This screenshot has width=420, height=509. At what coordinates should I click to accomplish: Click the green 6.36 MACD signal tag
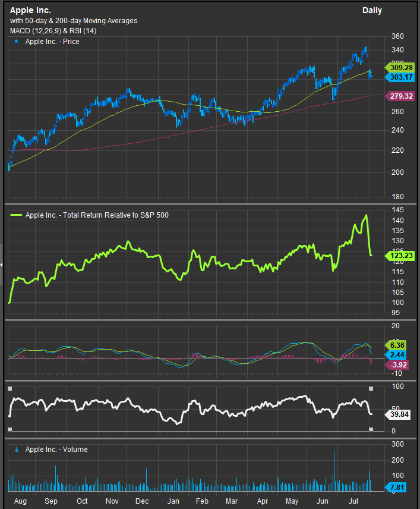396,345
